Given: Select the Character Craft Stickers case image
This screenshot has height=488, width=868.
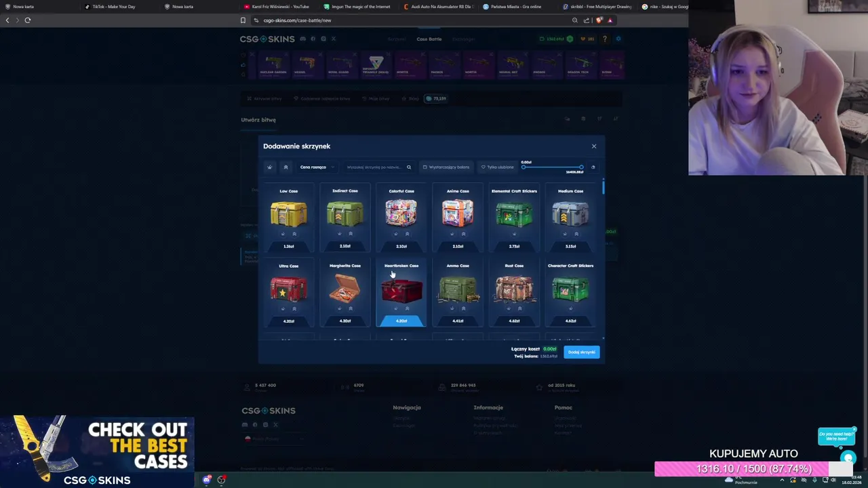Looking at the screenshot, I should [x=570, y=289].
